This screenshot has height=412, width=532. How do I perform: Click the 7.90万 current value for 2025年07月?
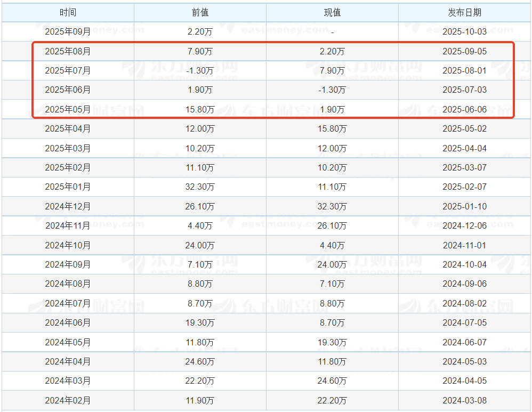click(332, 70)
